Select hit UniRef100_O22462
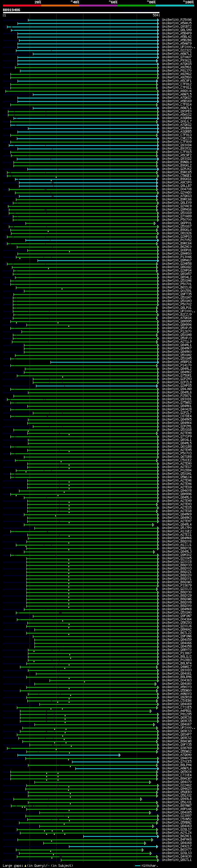 coord(176,785)
